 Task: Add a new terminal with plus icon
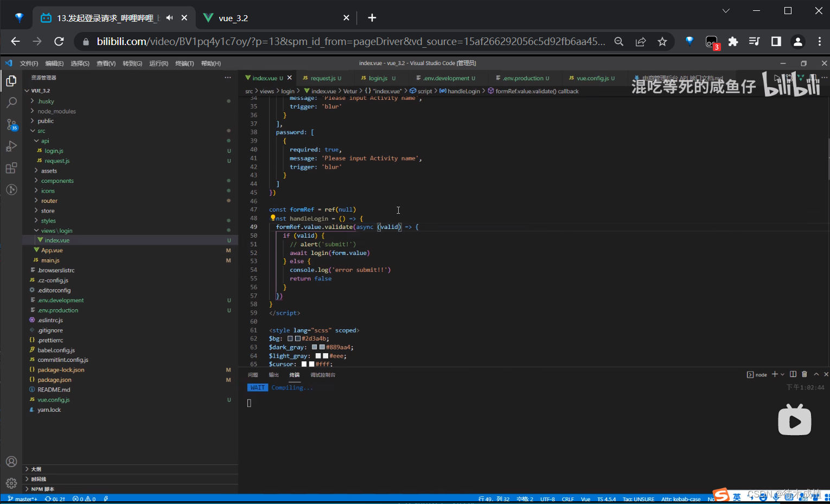coord(775,374)
